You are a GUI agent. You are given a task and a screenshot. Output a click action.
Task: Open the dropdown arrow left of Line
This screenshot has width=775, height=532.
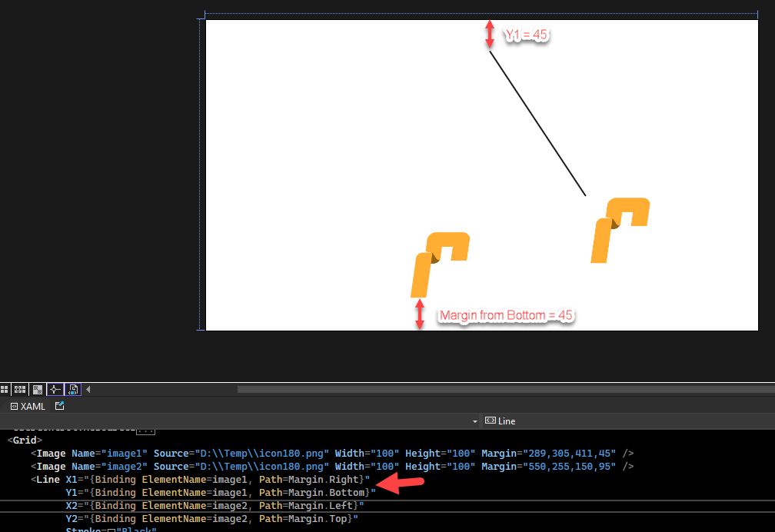[477, 421]
